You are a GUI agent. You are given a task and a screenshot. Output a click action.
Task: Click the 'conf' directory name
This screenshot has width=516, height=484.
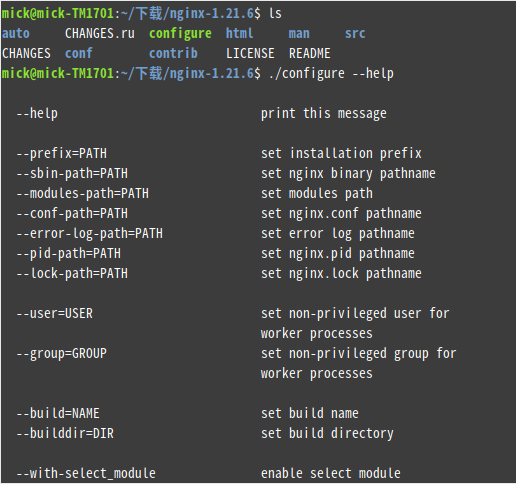pos(78,53)
